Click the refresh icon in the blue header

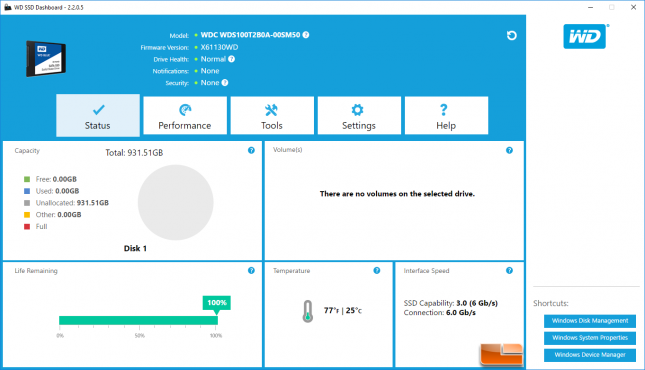click(511, 35)
